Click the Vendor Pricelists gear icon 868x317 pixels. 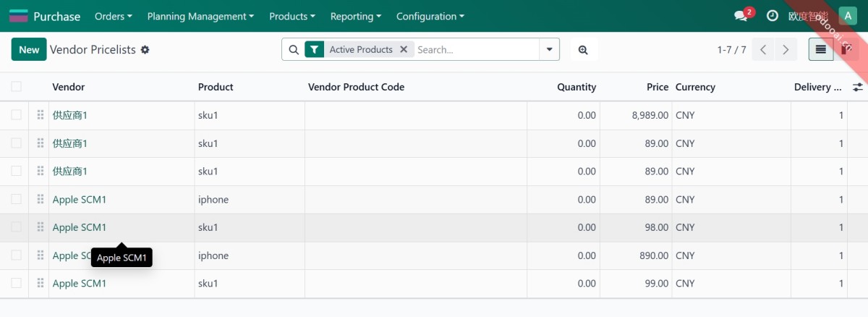(x=145, y=50)
